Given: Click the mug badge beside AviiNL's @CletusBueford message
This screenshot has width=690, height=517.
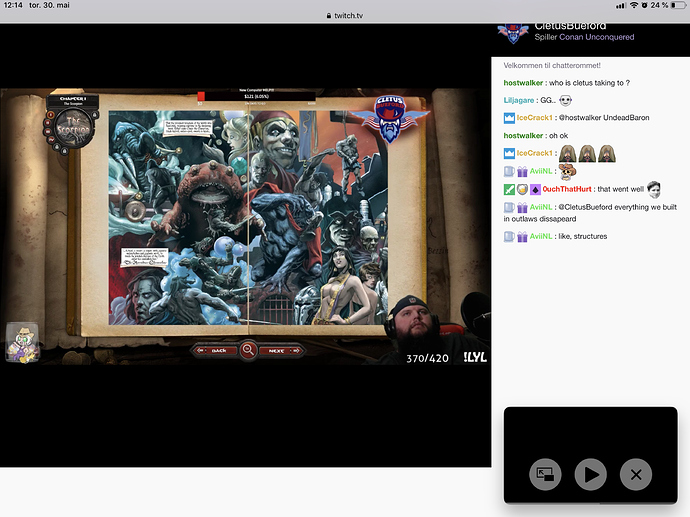Looking at the screenshot, I should [509, 207].
